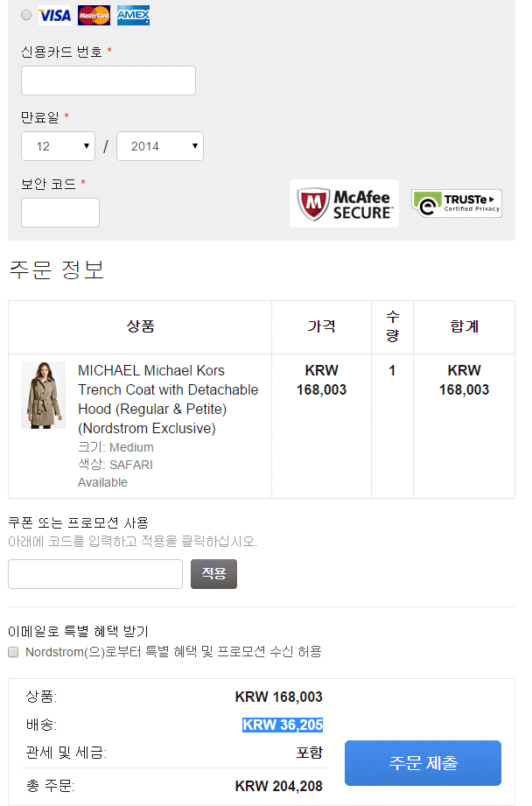Click the total order amount KRW 204,208
The image size is (532, 806).
(x=279, y=786)
